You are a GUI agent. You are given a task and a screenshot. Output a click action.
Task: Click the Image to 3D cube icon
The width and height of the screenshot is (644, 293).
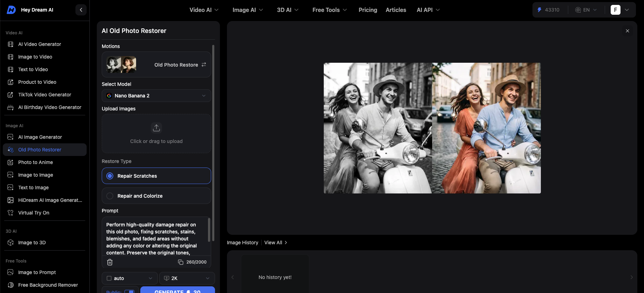point(11,243)
